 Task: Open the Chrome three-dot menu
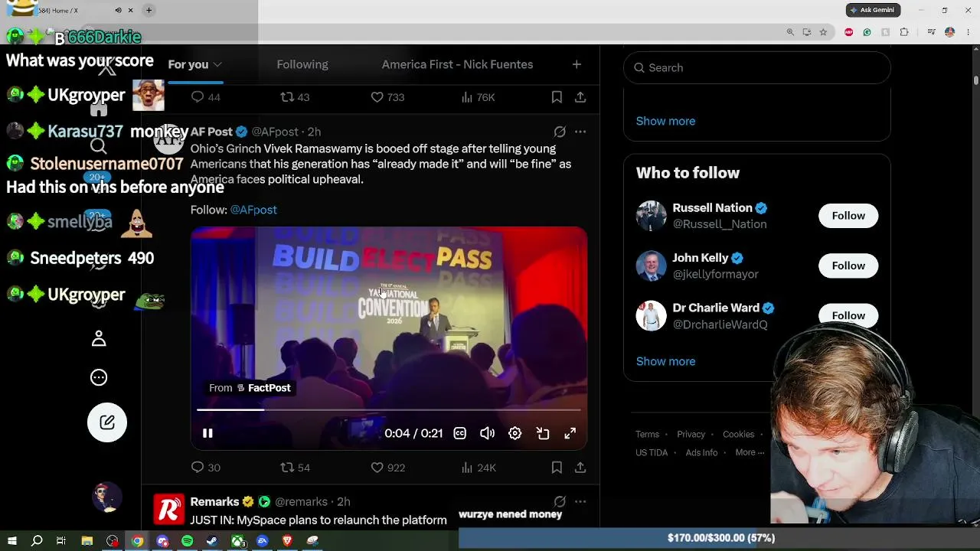pos(967,32)
